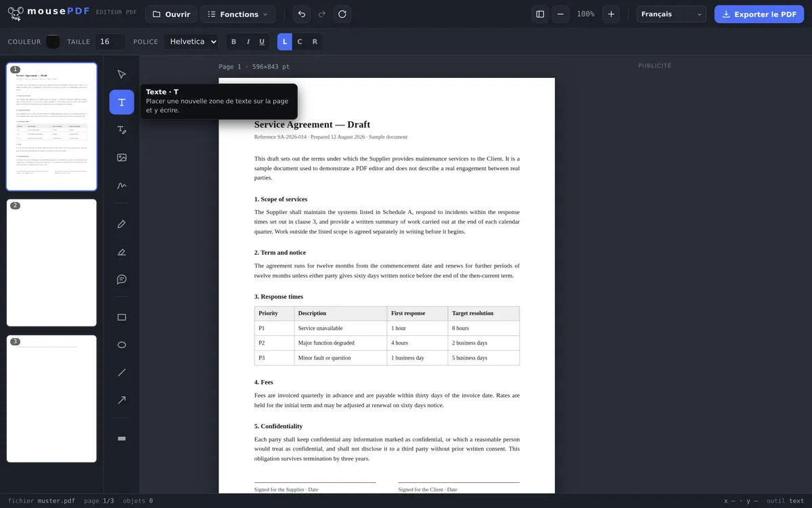Pick the freehand pencil tool
Image resolution: width=812 pixels, height=508 pixels.
[x=122, y=224]
